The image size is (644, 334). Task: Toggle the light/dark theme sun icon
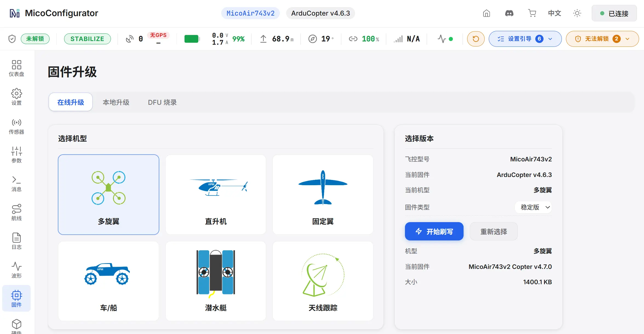coord(577,13)
